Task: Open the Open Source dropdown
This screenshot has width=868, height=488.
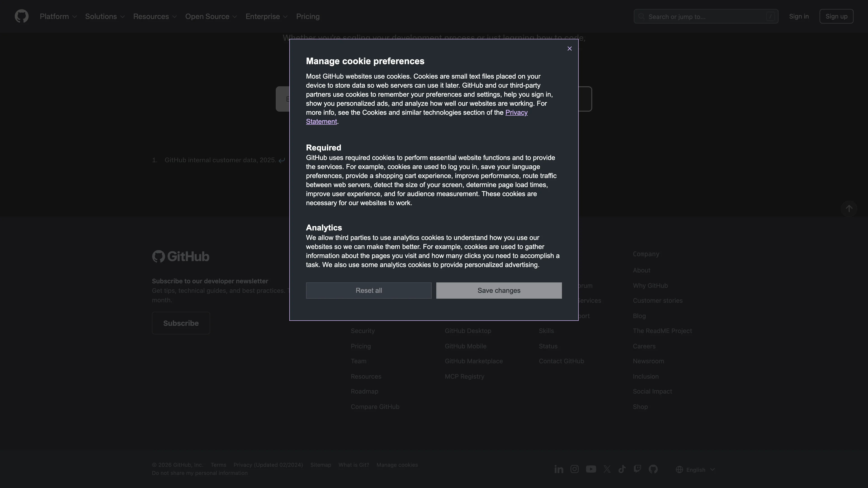Action: point(211,16)
